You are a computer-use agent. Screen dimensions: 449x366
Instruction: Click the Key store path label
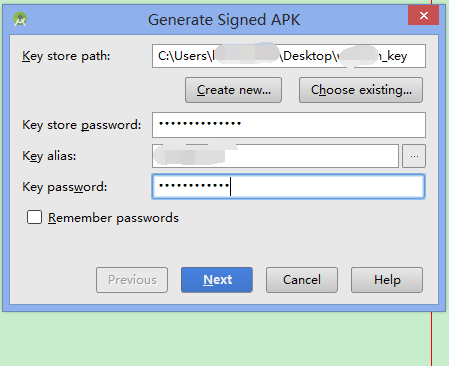pos(66,56)
